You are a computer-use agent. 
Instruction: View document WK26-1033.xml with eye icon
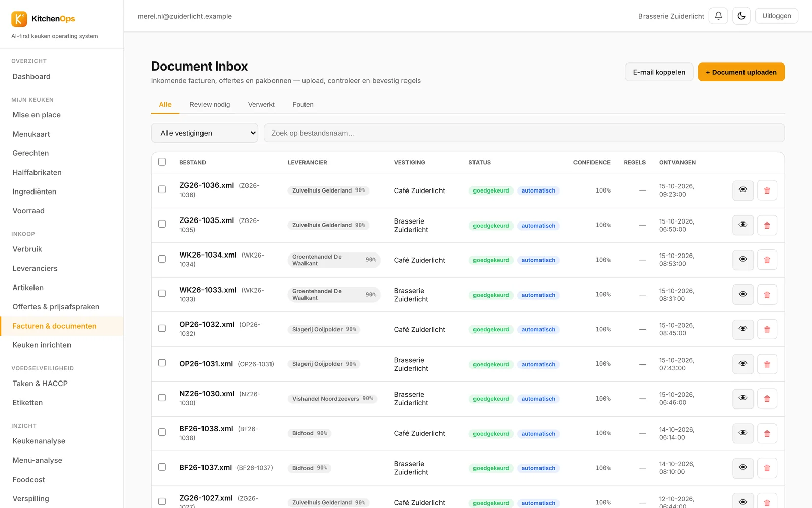coord(743,295)
